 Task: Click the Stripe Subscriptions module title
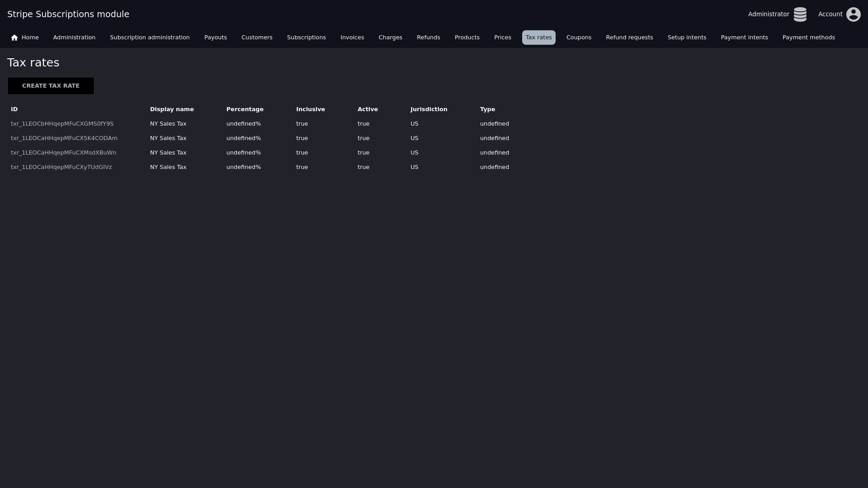pos(68,14)
